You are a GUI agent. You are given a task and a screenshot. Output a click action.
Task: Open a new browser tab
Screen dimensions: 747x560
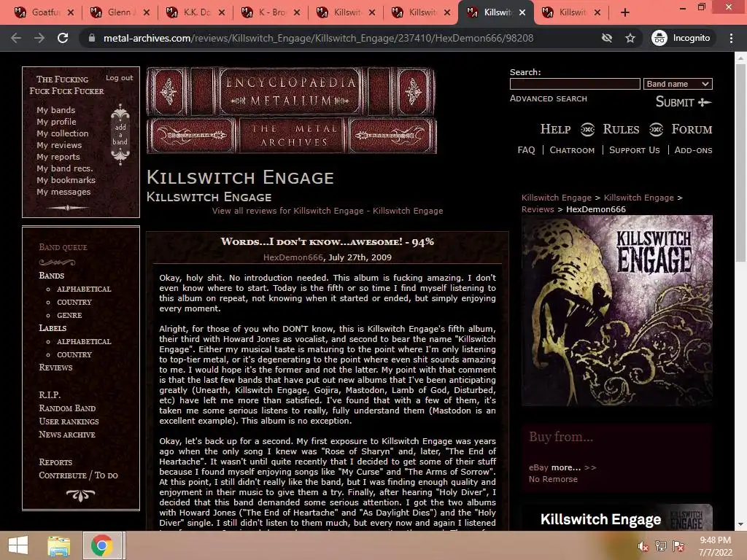click(625, 12)
